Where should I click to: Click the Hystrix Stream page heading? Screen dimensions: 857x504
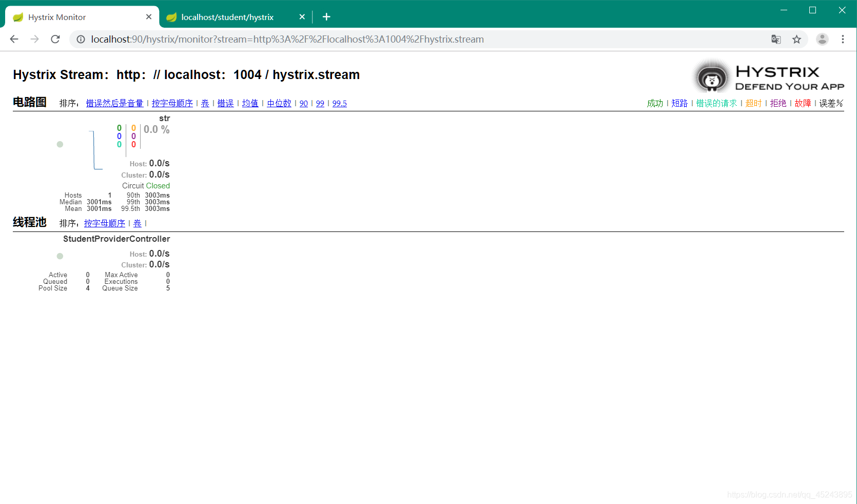point(186,75)
